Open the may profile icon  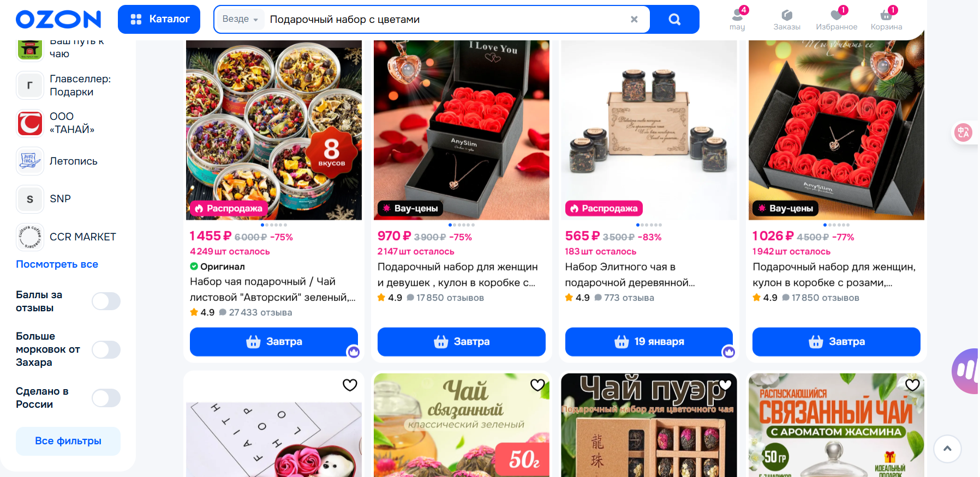737,19
